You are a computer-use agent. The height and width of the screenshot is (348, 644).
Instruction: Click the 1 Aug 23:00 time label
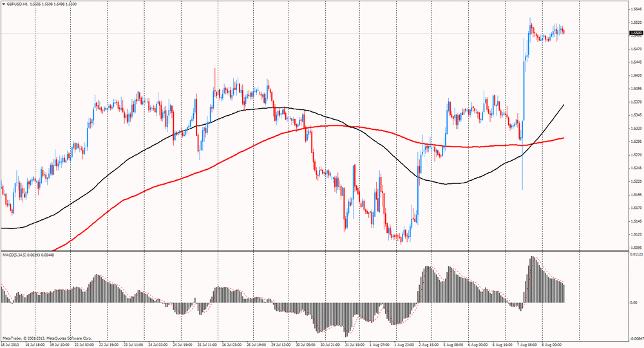(403, 345)
